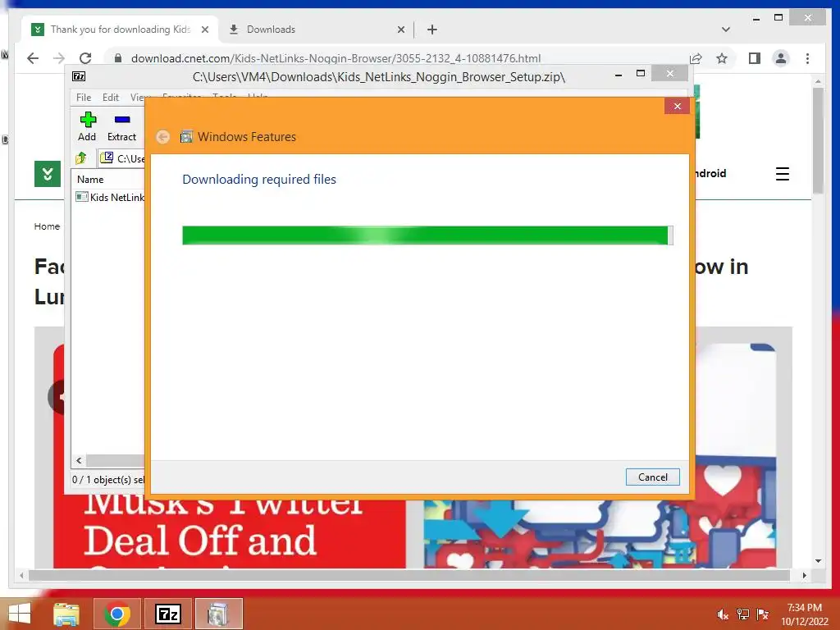Screen dimensions: 840x630
Task: Open the View menu in 7-Zip
Action: [x=138, y=98]
